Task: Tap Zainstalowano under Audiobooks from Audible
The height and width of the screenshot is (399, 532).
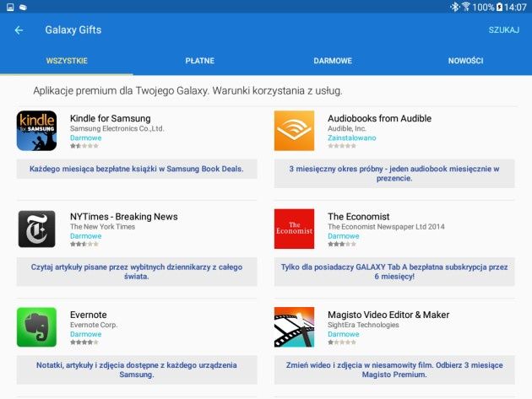Action: click(x=352, y=138)
